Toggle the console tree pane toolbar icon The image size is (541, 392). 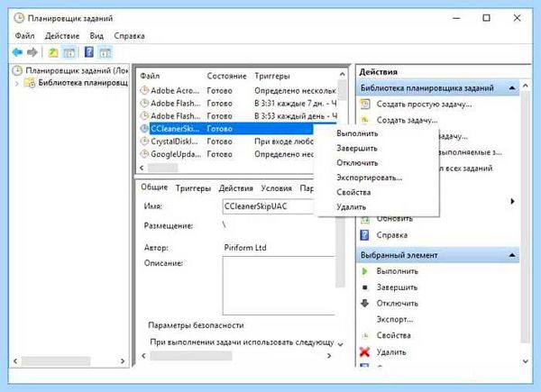point(69,52)
